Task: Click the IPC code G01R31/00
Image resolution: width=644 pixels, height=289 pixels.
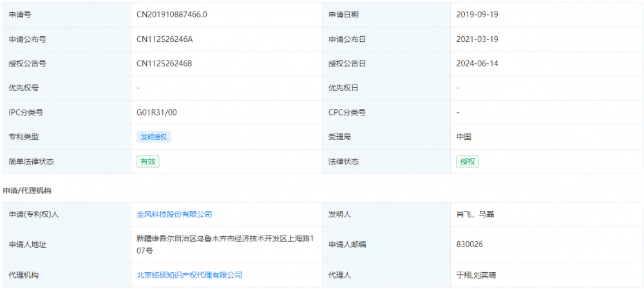Action: [x=157, y=112]
